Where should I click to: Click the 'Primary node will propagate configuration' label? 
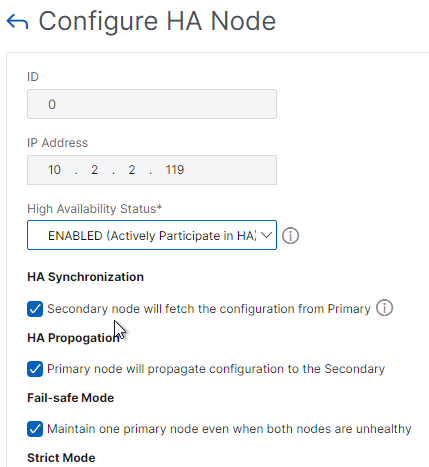(216, 369)
